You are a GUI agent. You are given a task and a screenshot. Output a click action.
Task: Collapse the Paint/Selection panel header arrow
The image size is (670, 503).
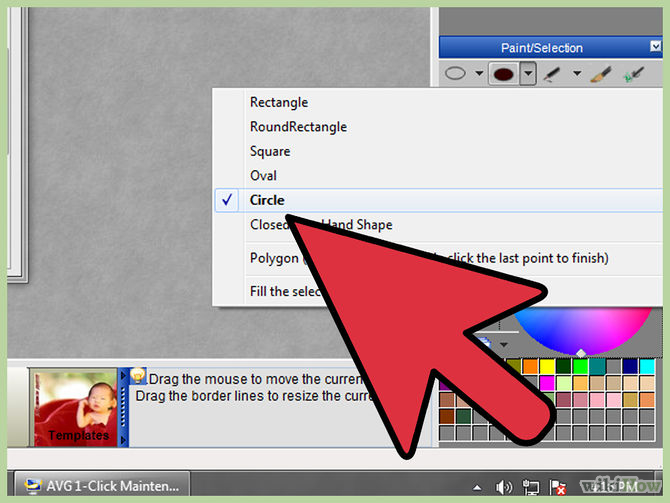point(655,46)
